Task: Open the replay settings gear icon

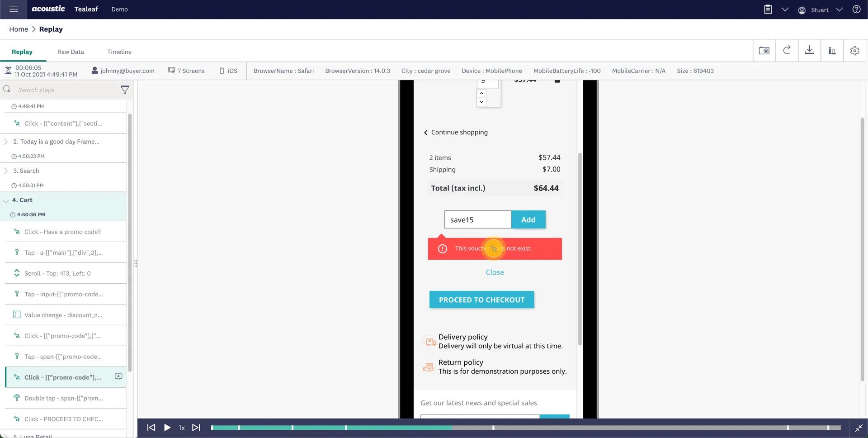Action: 854,51
